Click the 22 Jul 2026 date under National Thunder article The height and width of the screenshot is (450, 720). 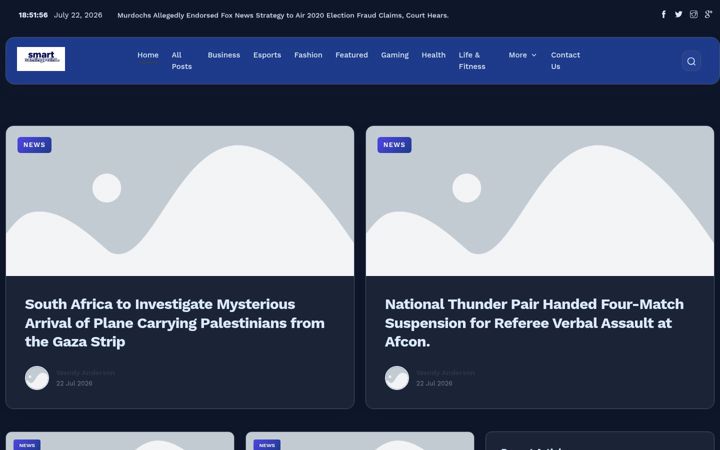(434, 383)
